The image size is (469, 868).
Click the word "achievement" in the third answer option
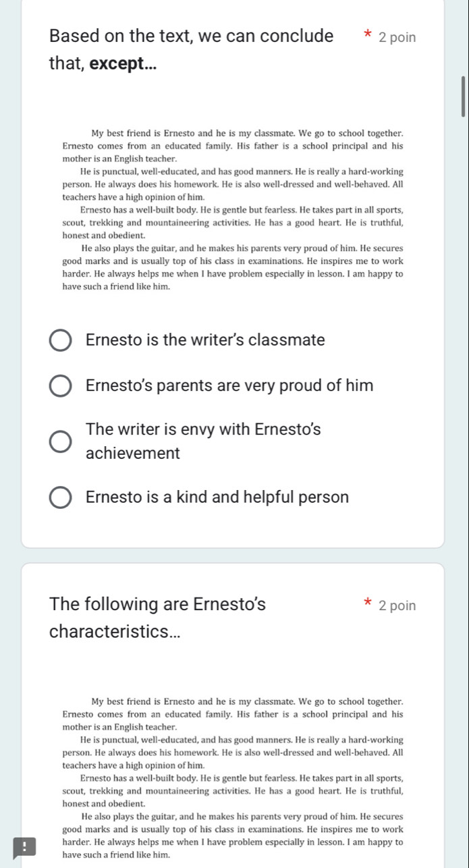tap(133, 454)
